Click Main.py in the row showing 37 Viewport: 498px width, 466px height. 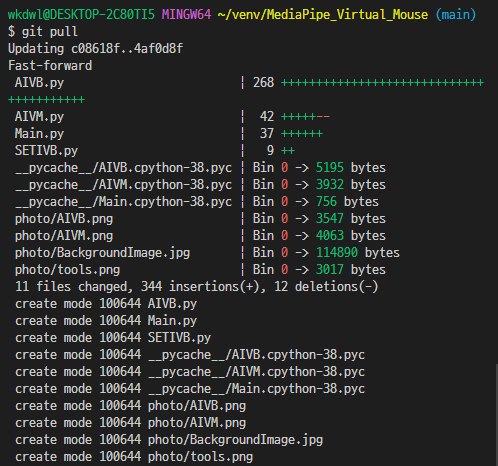point(39,134)
